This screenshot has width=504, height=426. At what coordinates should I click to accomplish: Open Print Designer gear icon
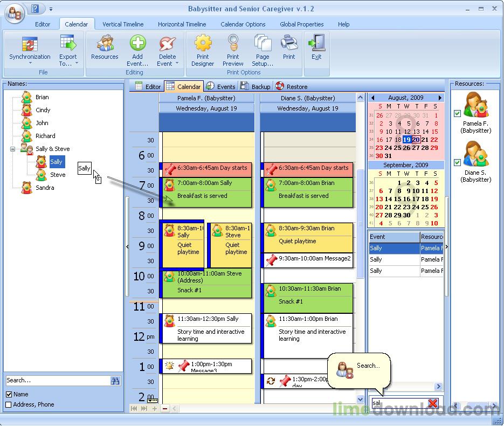click(203, 43)
